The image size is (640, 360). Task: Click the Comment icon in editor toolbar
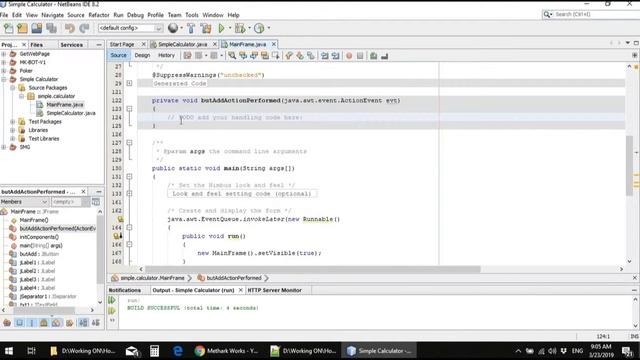pyautogui.click(x=373, y=56)
